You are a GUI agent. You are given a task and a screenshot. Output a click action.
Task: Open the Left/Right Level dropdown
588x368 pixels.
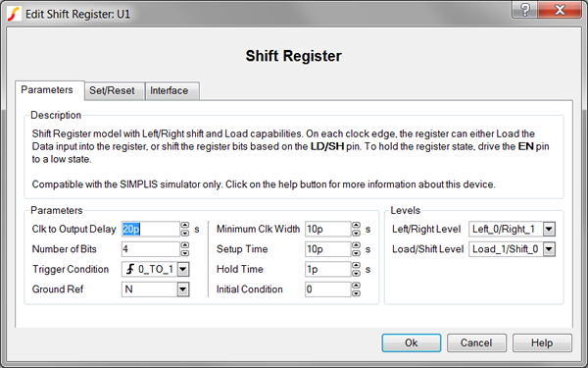[x=549, y=229]
